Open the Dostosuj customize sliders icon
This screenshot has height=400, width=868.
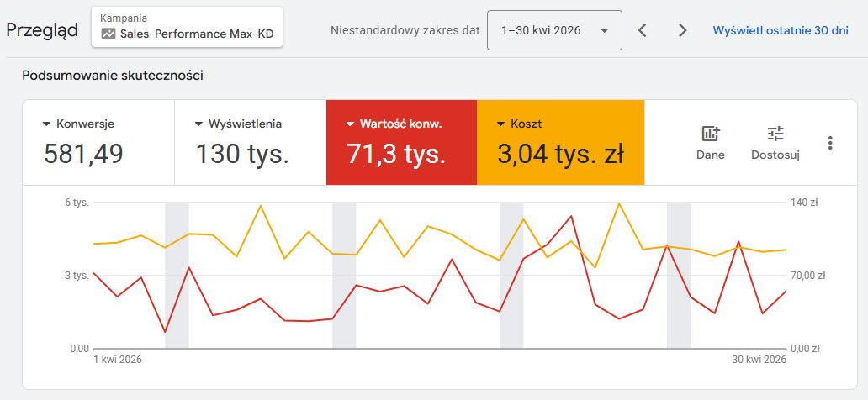point(775,134)
